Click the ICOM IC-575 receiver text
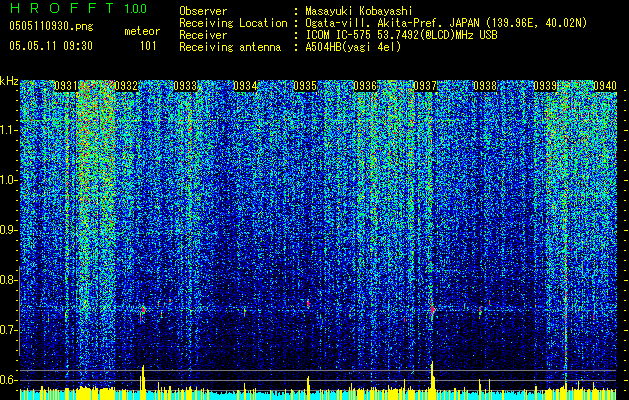 coord(401,35)
